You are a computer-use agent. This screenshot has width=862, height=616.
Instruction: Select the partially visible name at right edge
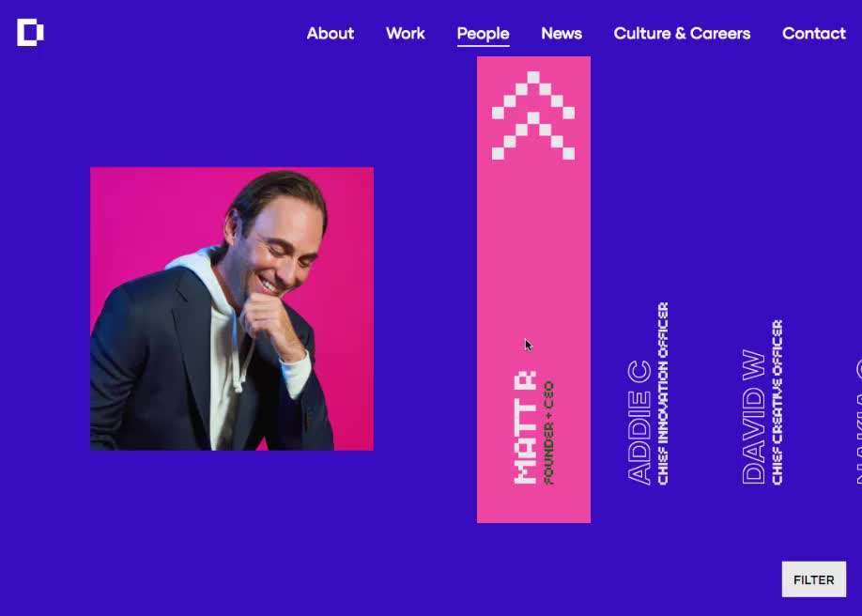858,422
